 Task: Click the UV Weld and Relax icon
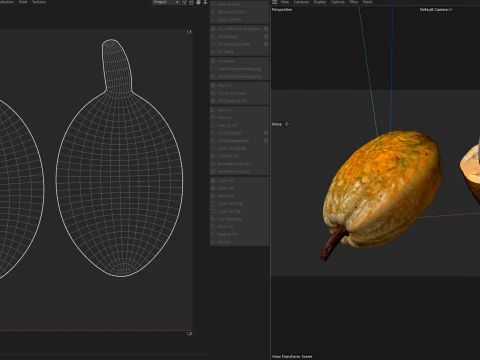click(213, 44)
